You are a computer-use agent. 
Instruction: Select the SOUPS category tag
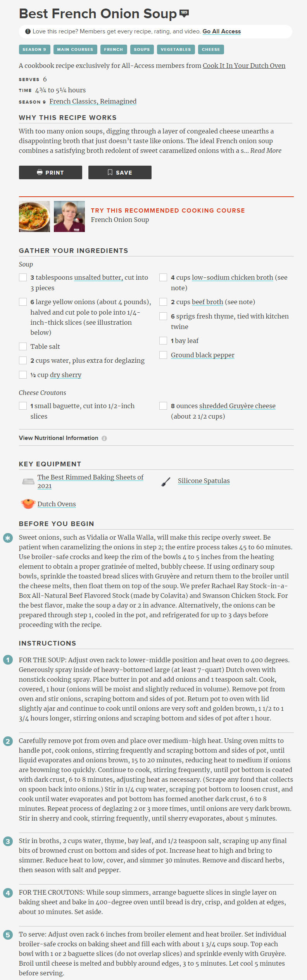[x=142, y=49]
